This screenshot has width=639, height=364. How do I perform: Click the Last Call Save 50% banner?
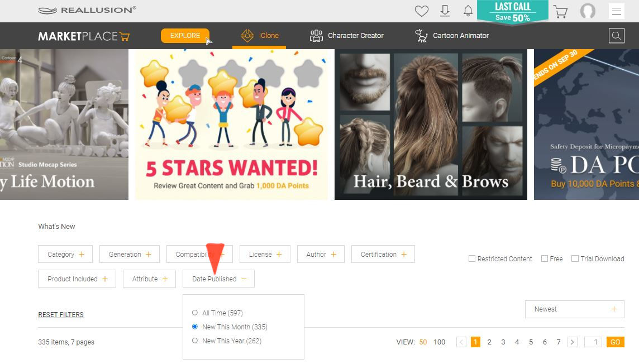tap(512, 12)
